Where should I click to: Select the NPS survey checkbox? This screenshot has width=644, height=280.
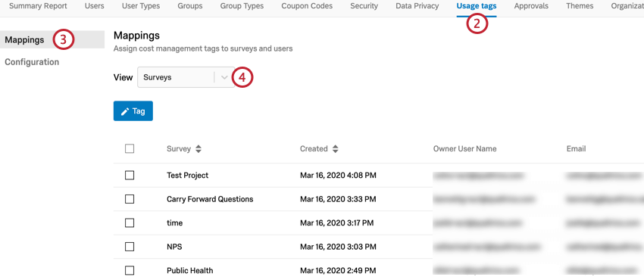[130, 247]
